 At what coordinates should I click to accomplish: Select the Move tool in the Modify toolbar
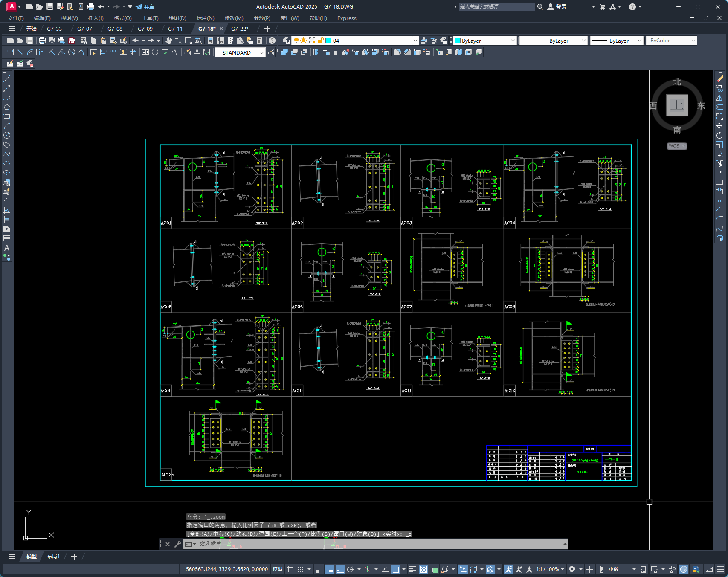(x=719, y=126)
